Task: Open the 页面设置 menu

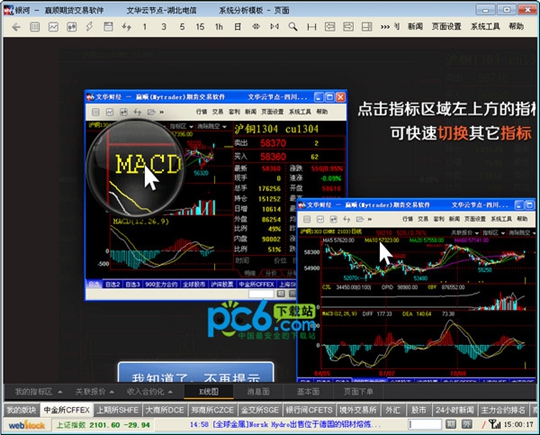Action: 446,27
